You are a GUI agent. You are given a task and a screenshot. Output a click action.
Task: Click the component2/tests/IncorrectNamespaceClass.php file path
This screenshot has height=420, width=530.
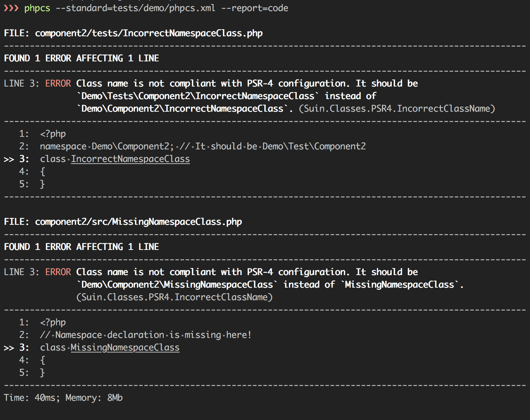[149, 33]
